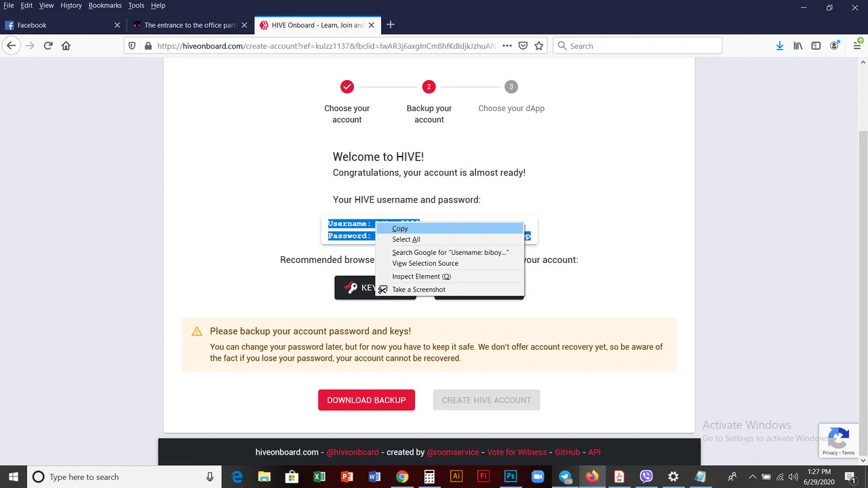This screenshot has height=488, width=868.
Task: Open the Firefox Downloads panel
Action: click(x=780, y=45)
